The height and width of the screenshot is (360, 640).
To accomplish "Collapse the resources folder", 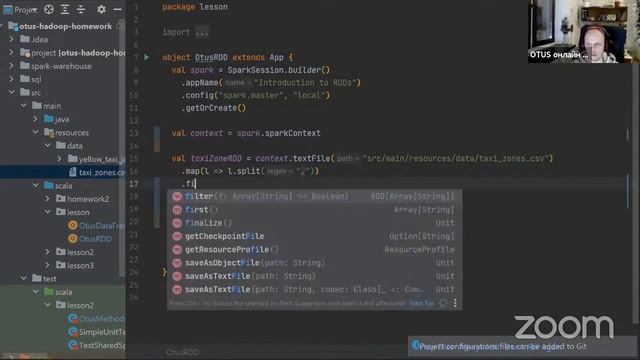I will [36, 132].
